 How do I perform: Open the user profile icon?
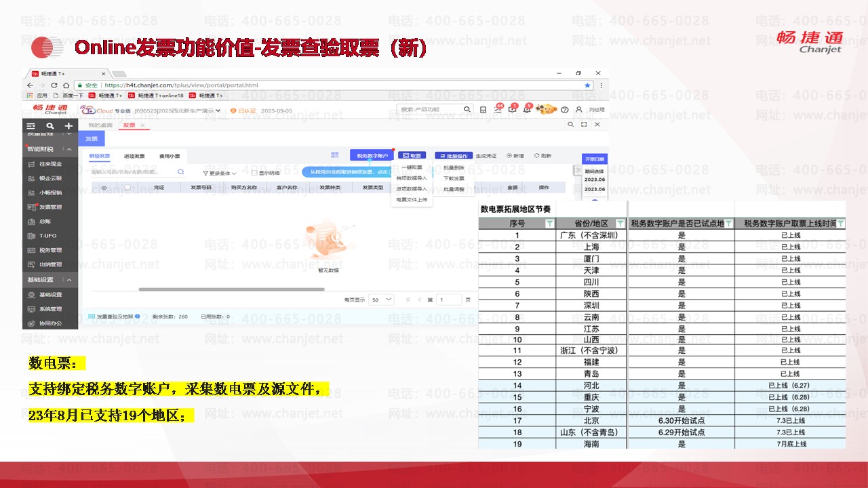click(x=579, y=110)
